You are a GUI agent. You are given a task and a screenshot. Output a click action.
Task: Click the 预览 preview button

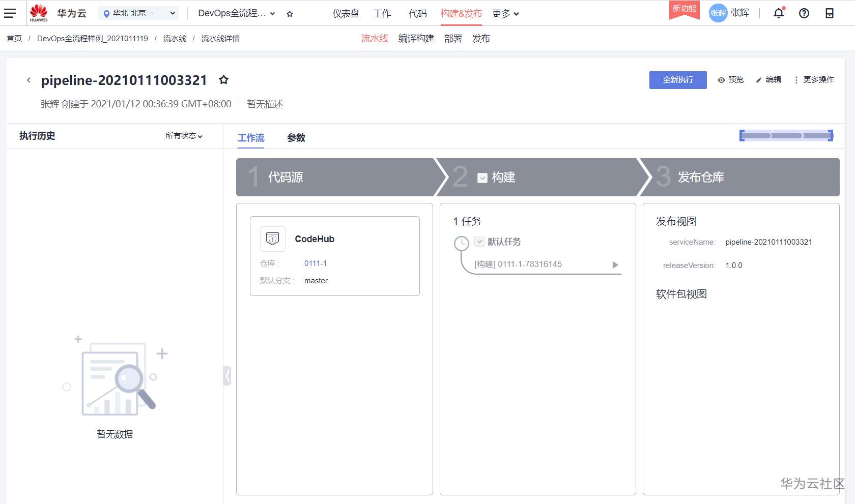pos(731,80)
